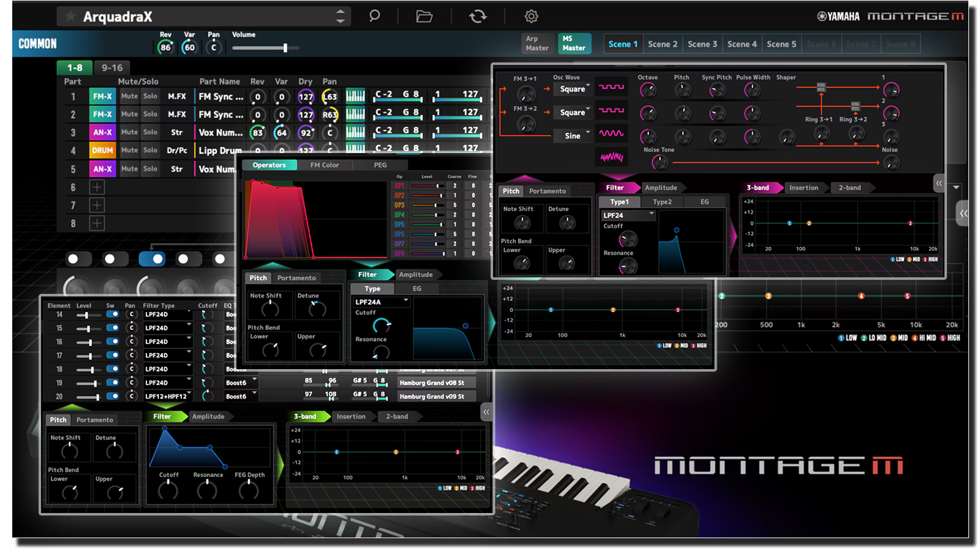Click M.FX button for Part 1
The height and width of the screenshot is (551, 980).
coord(177,96)
